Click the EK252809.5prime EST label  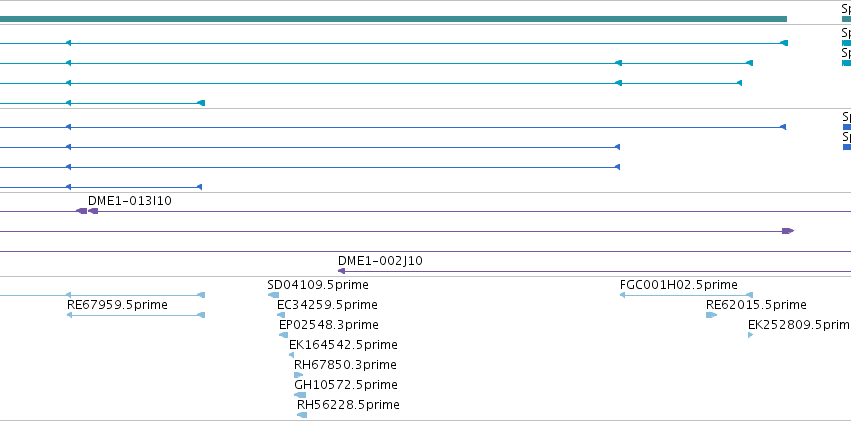coord(799,325)
